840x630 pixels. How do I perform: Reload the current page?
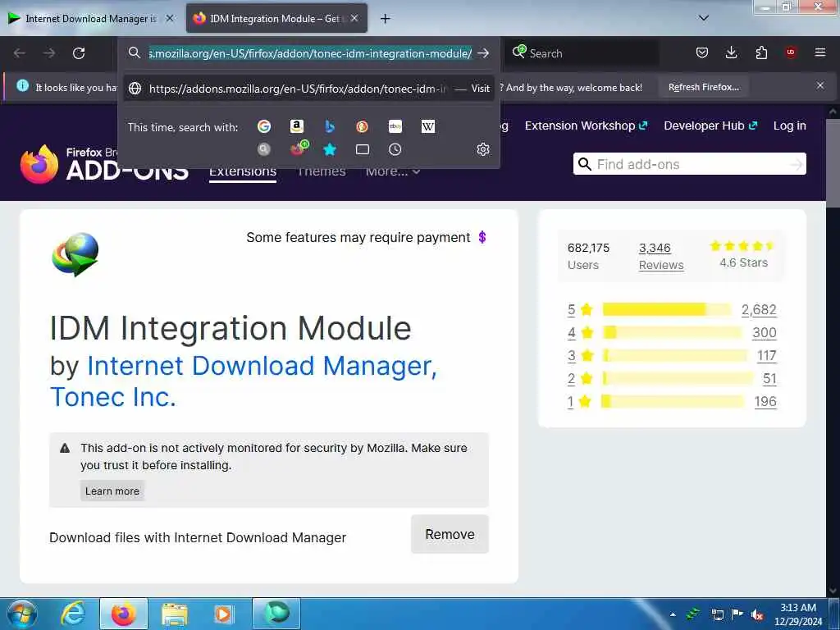pos(79,53)
